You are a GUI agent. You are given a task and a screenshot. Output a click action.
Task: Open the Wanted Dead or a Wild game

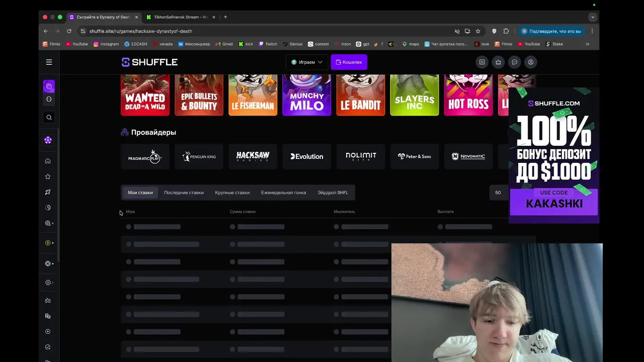click(x=145, y=95)
